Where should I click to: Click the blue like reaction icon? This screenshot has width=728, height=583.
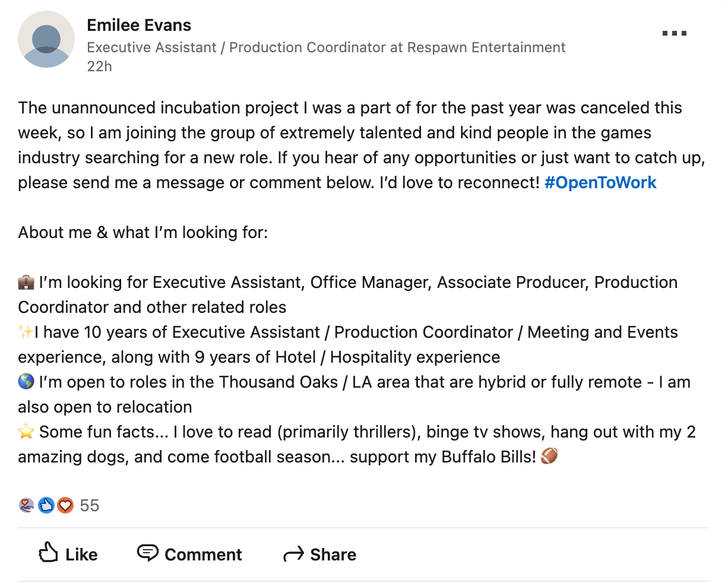46,505
